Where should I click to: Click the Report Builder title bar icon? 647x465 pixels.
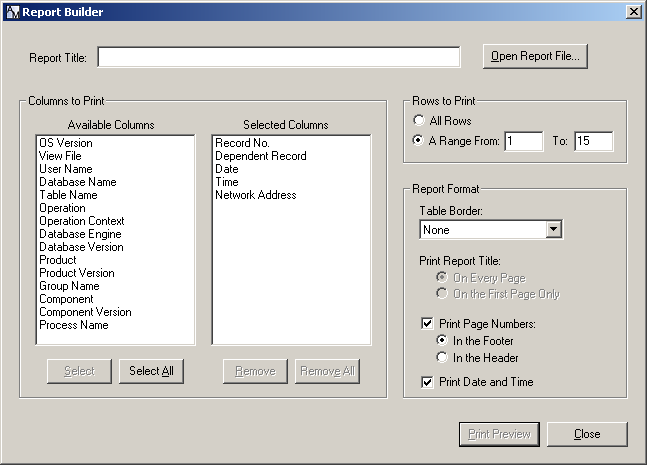tap(12, 11)
